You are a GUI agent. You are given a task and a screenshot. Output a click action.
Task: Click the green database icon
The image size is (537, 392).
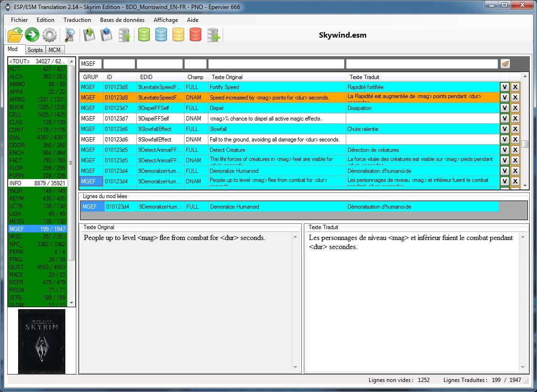144,35
